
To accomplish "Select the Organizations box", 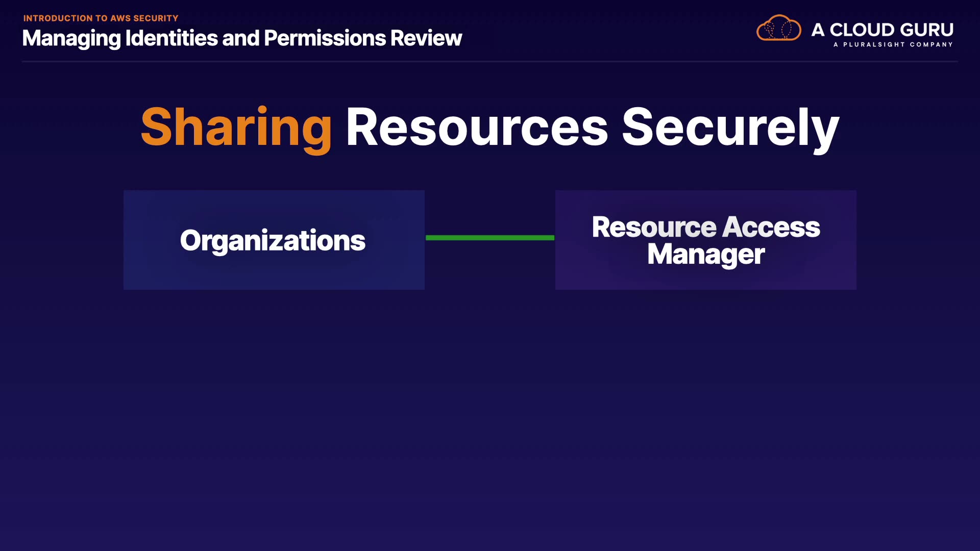I will 274,240.
